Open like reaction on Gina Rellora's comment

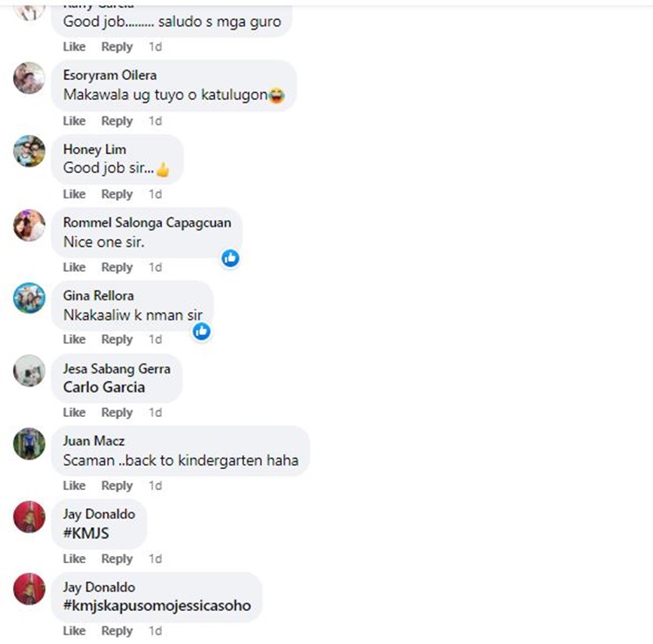tap(202, 332)
